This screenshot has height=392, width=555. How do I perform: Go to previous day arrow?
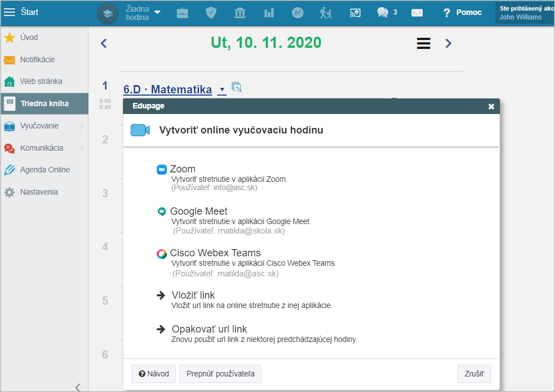point(103,43)
